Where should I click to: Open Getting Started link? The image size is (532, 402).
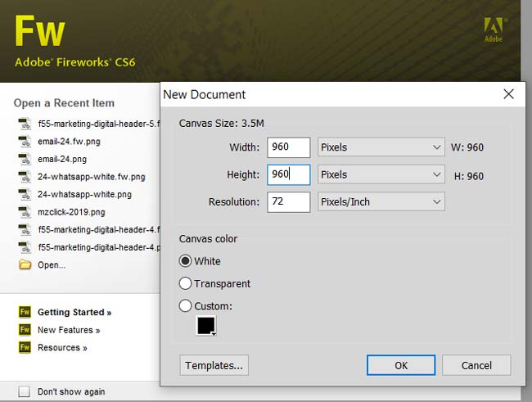74,312
